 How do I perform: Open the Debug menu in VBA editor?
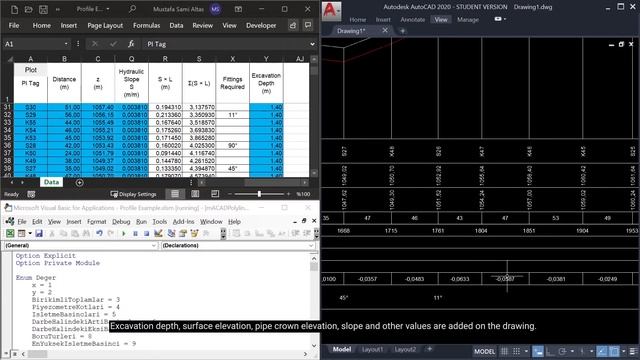click(x=121, y=222)
